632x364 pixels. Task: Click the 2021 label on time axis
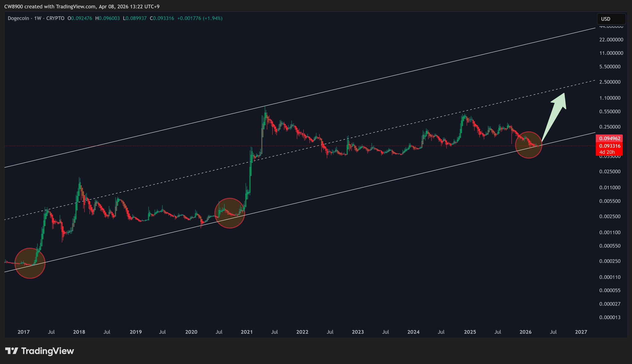pos(247,332)
